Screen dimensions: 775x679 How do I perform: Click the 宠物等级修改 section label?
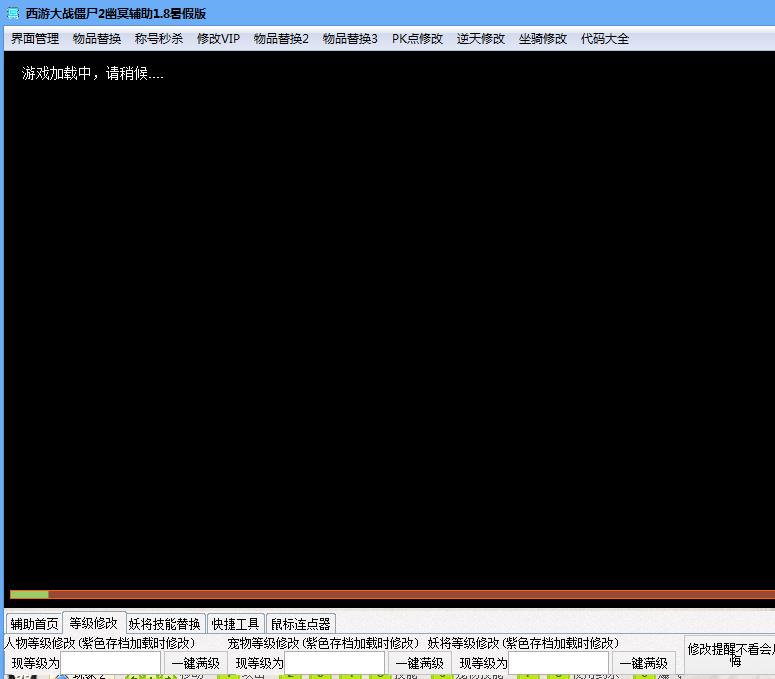[x=323, y=643]
